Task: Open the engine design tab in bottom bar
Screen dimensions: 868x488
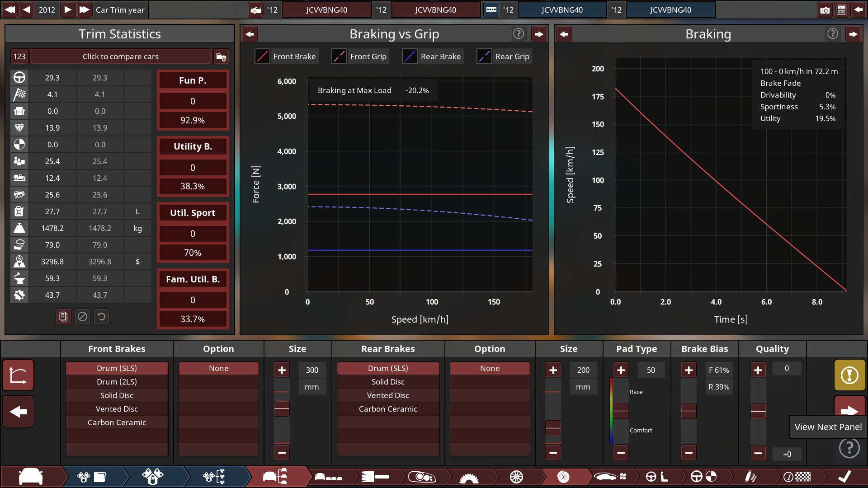Action: pyautogui.click(x=153, y=477)
